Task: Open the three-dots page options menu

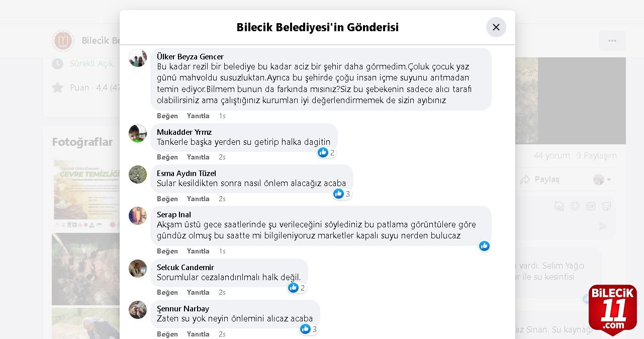Action: tap(612, 41)
